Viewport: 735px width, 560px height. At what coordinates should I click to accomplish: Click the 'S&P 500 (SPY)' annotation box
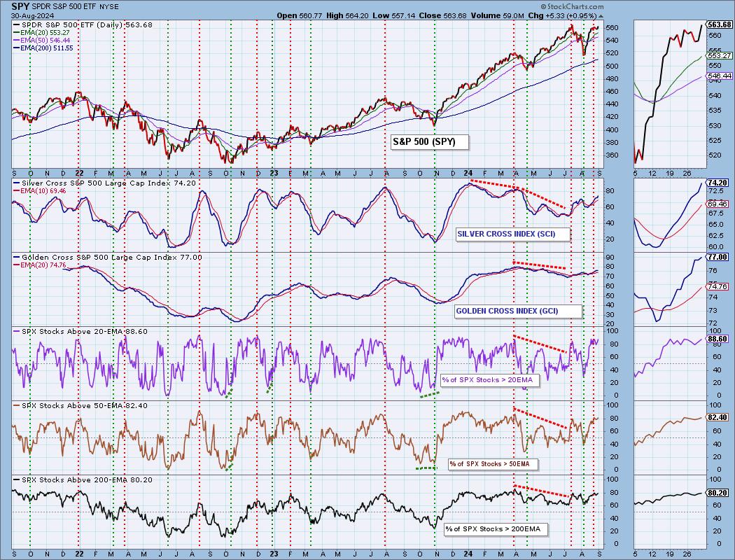click(x=430, y=141)
